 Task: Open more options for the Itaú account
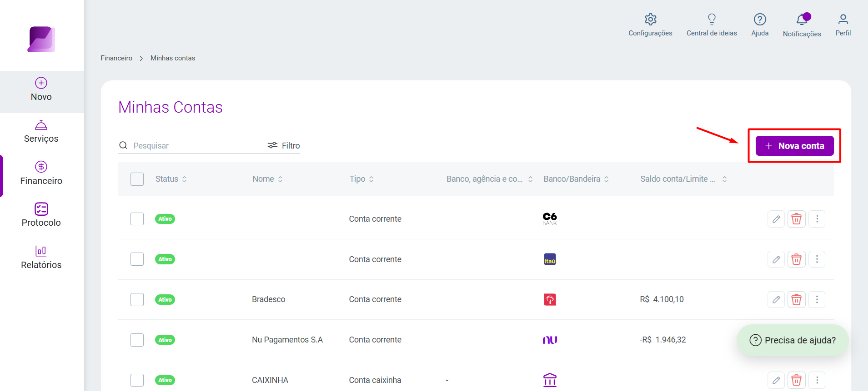tap(817, 259)
